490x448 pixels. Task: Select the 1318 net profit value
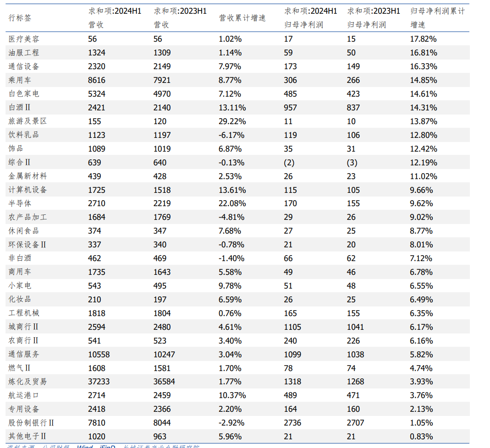[x=292, y=382]
